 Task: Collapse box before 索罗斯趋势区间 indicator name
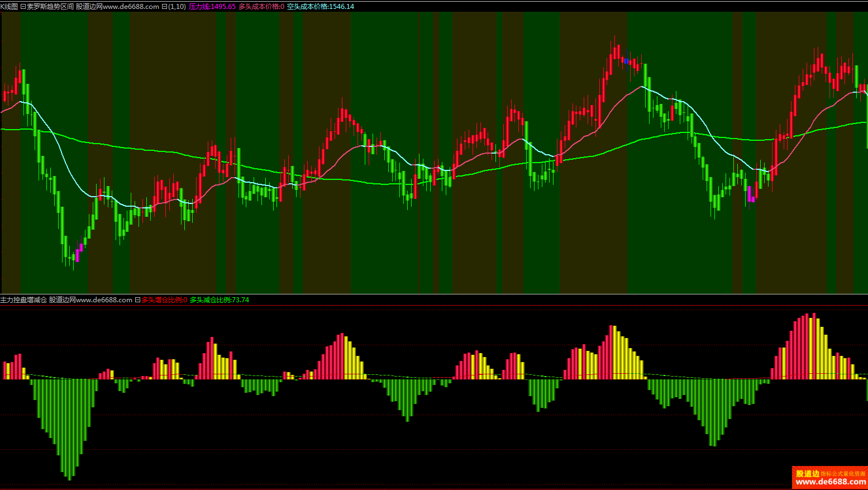[x=23, y=7]
